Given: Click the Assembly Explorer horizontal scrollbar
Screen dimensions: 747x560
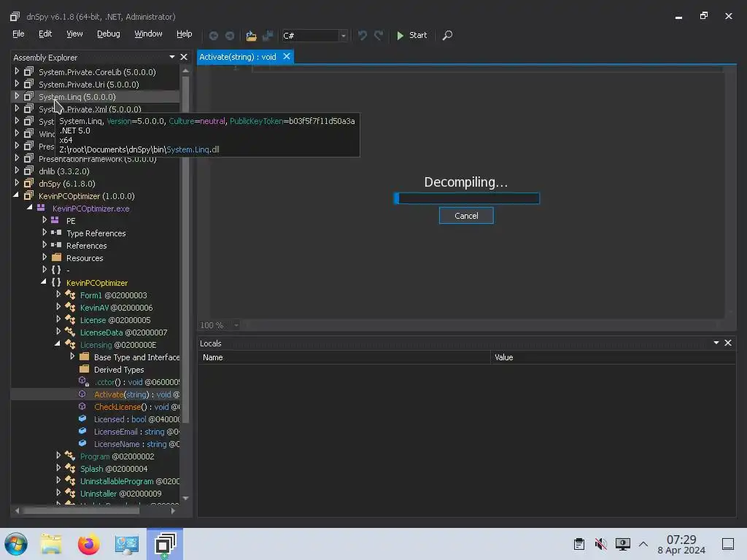Looking at the screenshot, I should [81, 510].
